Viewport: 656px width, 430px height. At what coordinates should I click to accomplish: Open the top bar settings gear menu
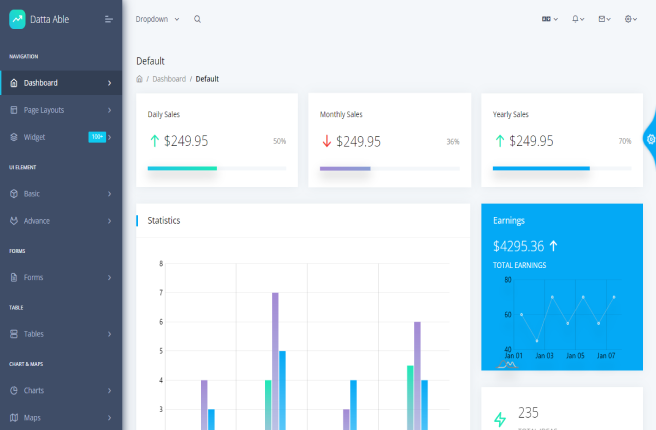pyautogui.click(x=630, y=19)
